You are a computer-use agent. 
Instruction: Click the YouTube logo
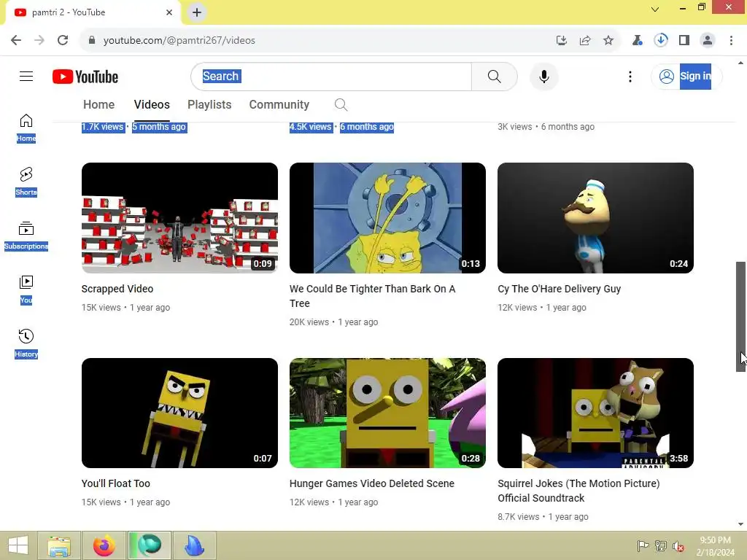pyautogui.click(x=85, y=77)
